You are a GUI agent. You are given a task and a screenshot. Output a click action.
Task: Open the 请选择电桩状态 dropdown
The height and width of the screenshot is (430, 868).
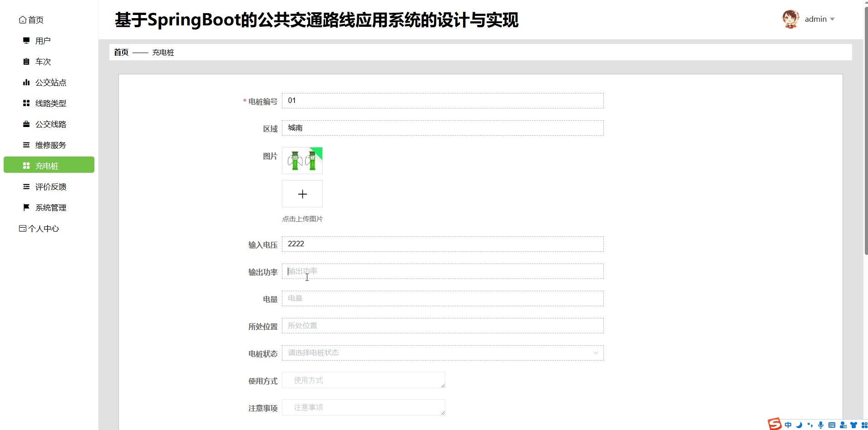pyautogui.click(x=443, y=353)
